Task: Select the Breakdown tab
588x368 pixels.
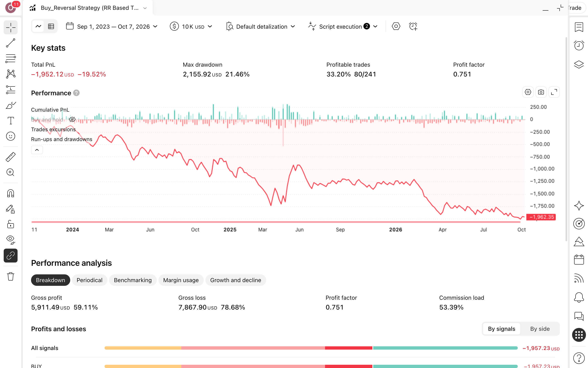Action: (x=51, y=280)
